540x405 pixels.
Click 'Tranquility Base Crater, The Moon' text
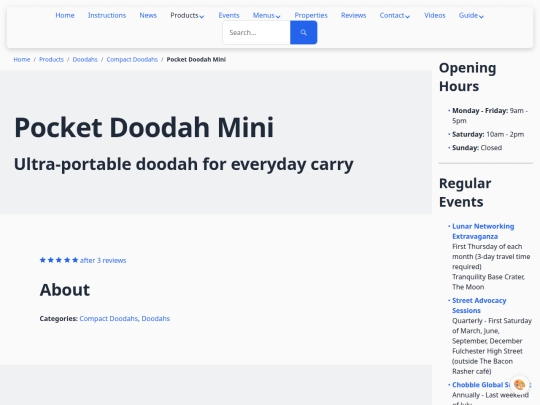click(488, 282)
